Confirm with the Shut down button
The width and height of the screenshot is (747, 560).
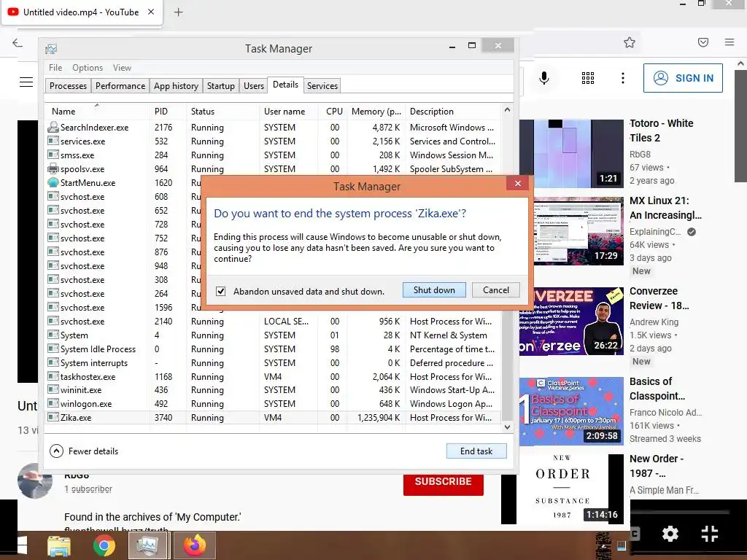tap(434, 290)
